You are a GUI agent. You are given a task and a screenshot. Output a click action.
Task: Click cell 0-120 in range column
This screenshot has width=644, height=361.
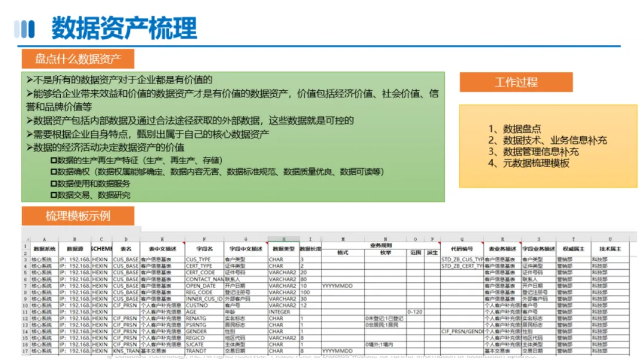click(415, 312)
